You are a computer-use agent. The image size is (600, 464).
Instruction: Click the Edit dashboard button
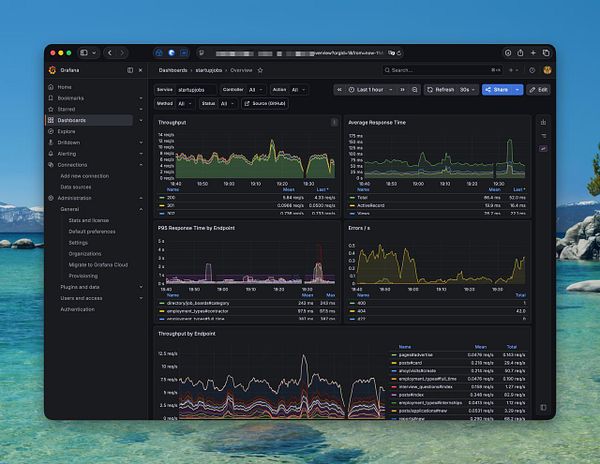539,90
